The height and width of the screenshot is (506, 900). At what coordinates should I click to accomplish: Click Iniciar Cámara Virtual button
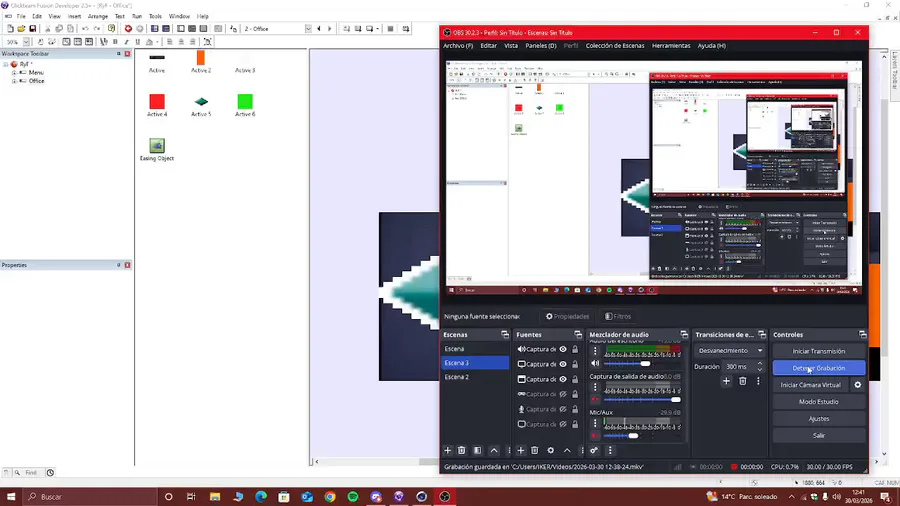coord(810,385)
